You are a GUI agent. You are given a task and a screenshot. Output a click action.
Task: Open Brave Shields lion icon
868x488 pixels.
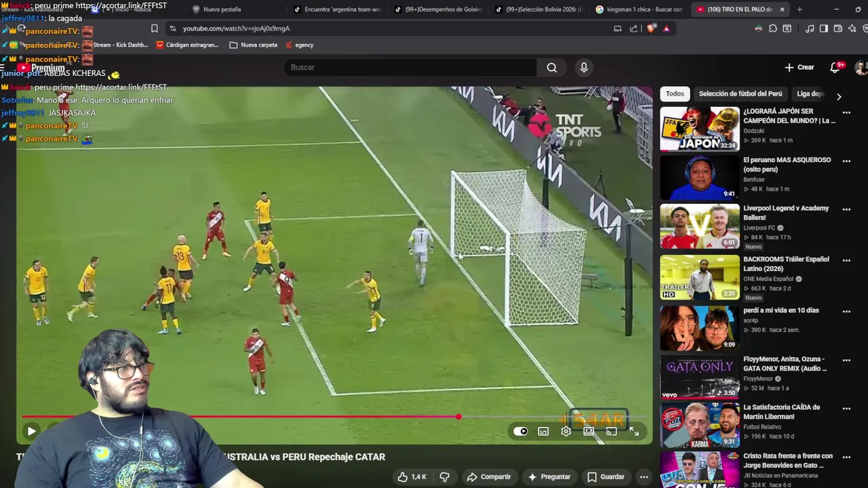tap(651, 28)
